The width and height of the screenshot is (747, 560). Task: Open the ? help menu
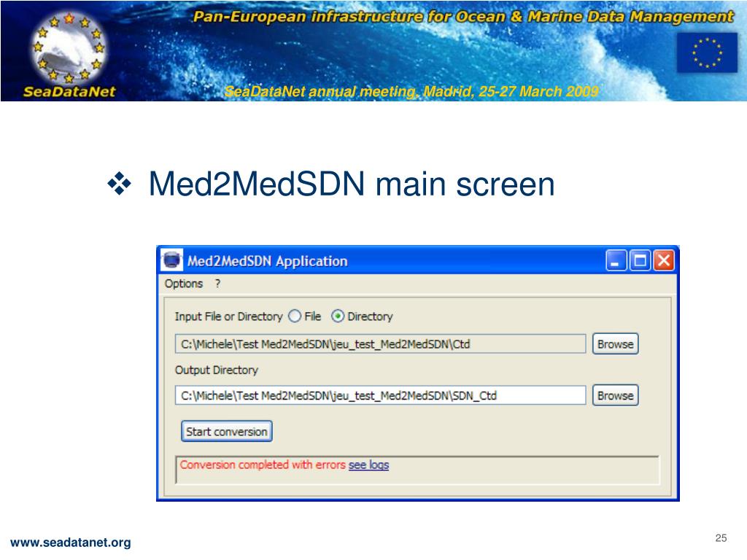[x=217, y=284]
